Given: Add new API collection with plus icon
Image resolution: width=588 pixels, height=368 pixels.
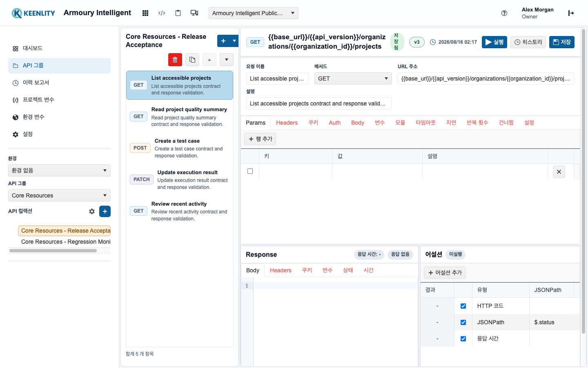Looking at the screenshot, I should pos(105,211).
